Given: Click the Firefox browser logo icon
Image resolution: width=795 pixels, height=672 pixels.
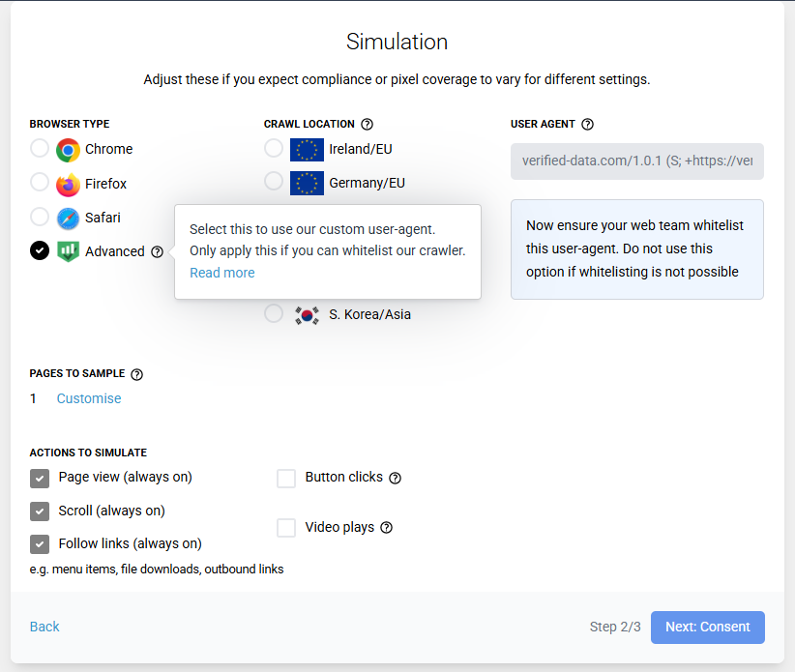Looking at the screenshot, I should (x=68, y=184).
